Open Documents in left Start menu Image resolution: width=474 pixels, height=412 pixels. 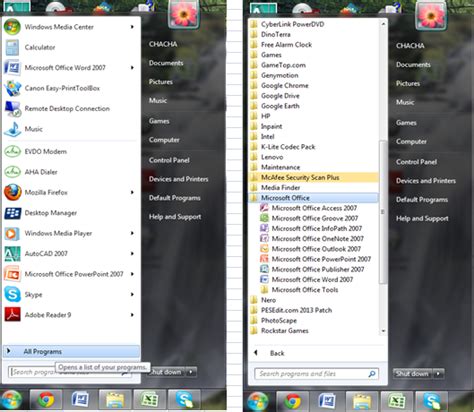click(166, 63)
